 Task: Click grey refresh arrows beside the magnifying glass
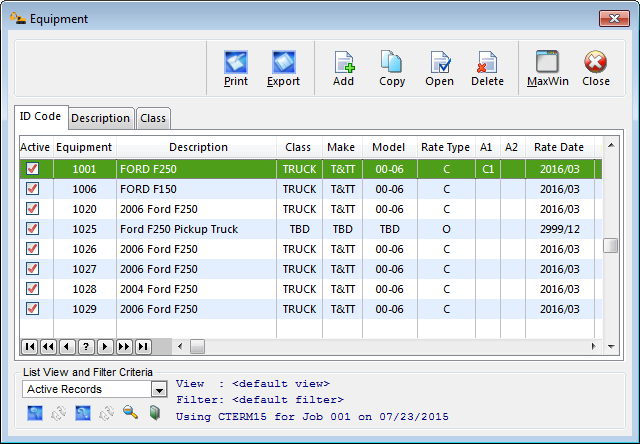point(107,413)
